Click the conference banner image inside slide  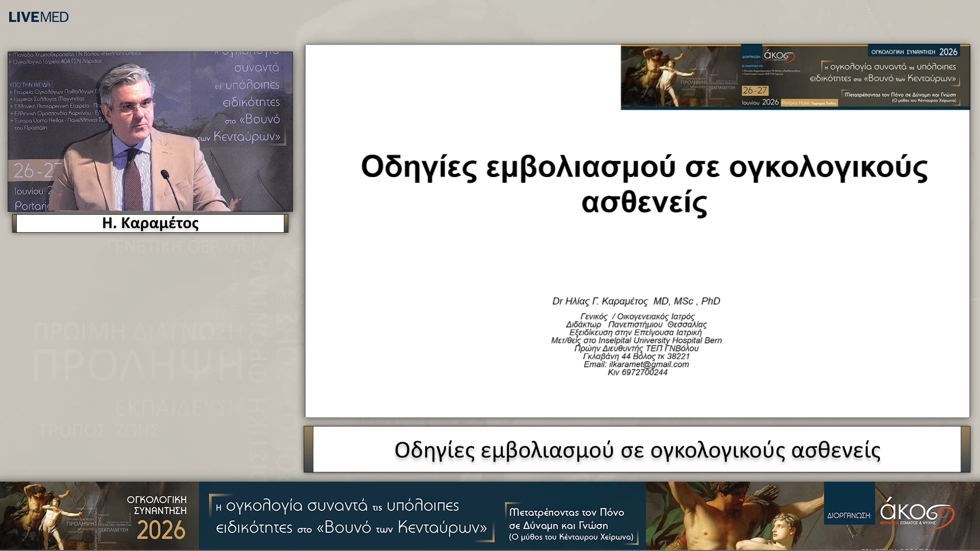coord(795,77)
